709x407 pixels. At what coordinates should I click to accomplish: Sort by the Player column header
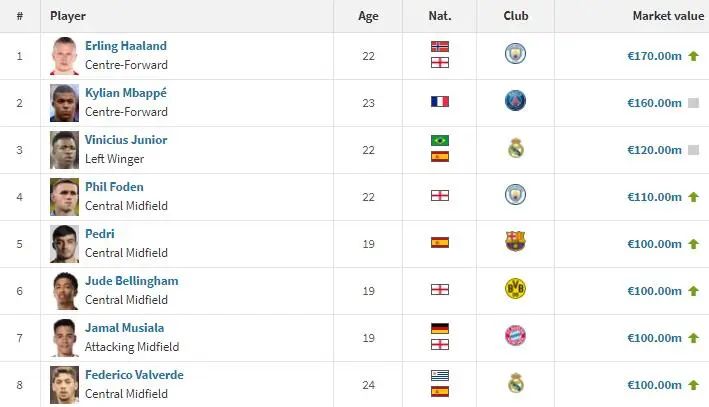tap(69, 17)
